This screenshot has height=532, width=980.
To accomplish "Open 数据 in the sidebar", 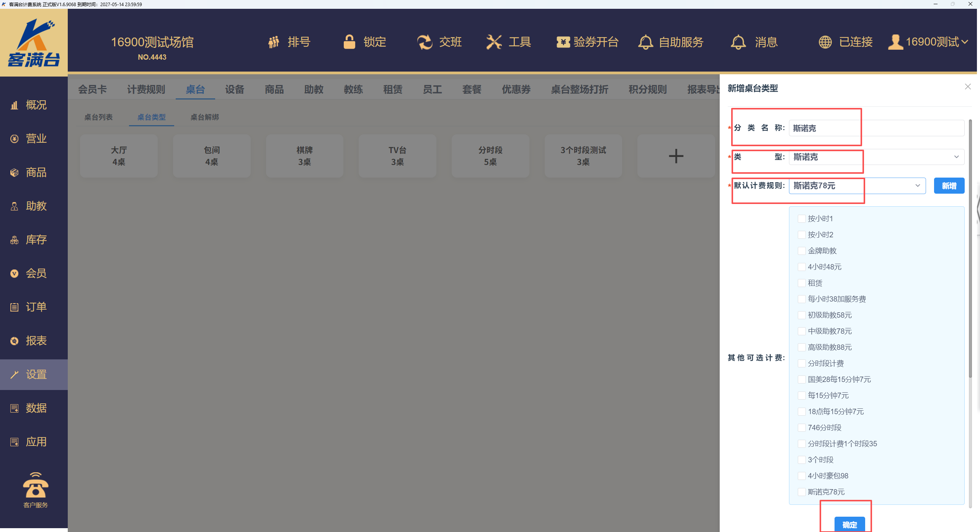I will (34, 408).
